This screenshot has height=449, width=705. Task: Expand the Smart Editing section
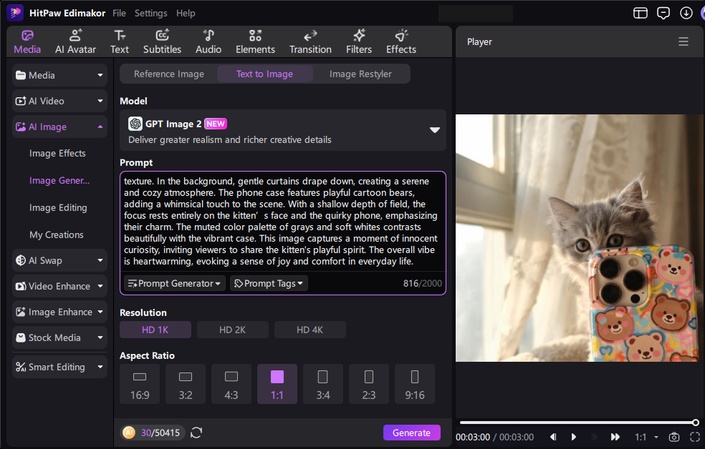coord(60,367)
